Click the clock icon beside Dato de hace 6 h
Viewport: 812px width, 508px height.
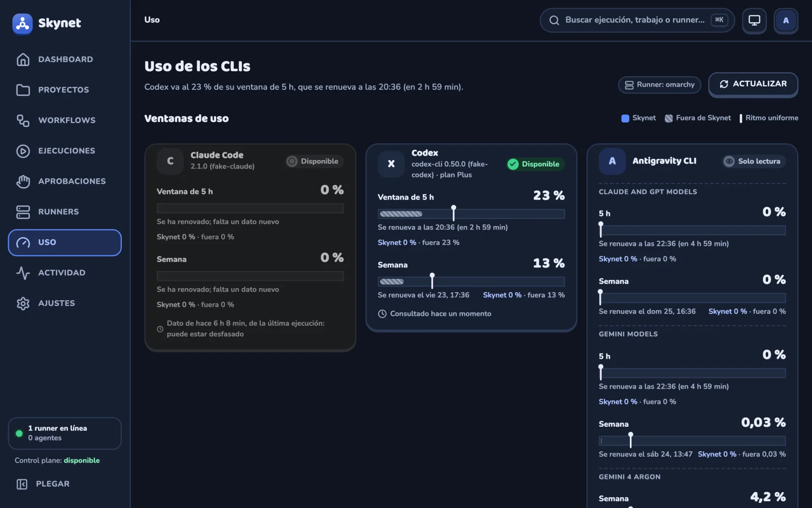(160, 329)
